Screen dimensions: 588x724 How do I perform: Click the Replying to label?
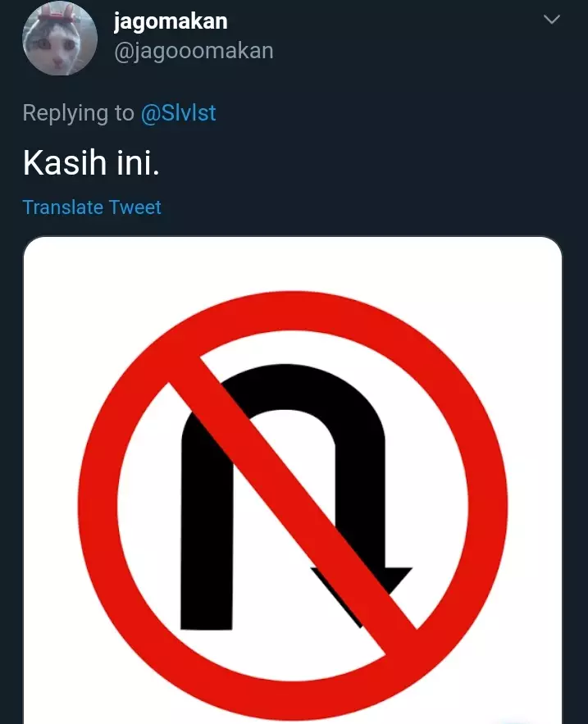77,112
